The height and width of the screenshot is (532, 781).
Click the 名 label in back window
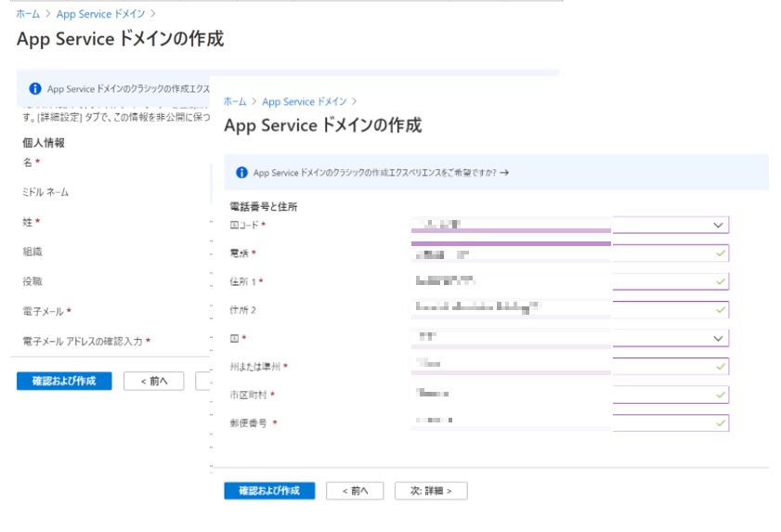(x=27, y=162)
